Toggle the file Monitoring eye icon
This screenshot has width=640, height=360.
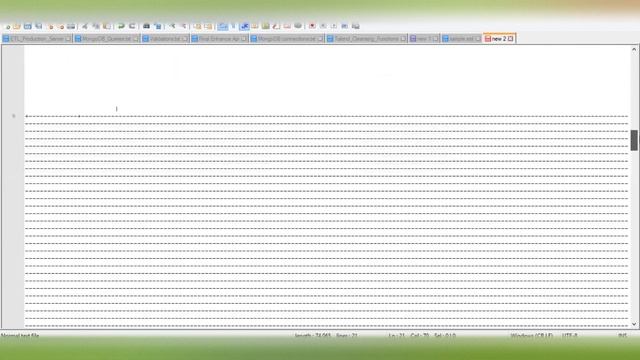coord(298,27)
